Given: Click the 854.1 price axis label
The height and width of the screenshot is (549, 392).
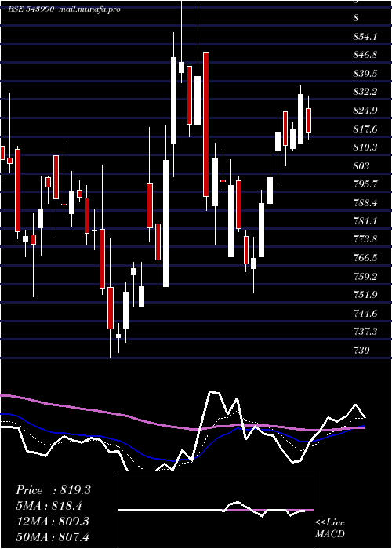Looking at the screenshot, I should coord(365,36).
